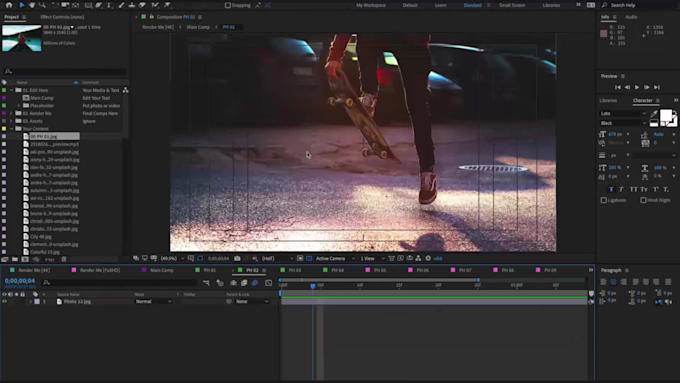Jump to first frame in Preview panel
Screen dimensions: 680x383
click(x=618, y=87)
